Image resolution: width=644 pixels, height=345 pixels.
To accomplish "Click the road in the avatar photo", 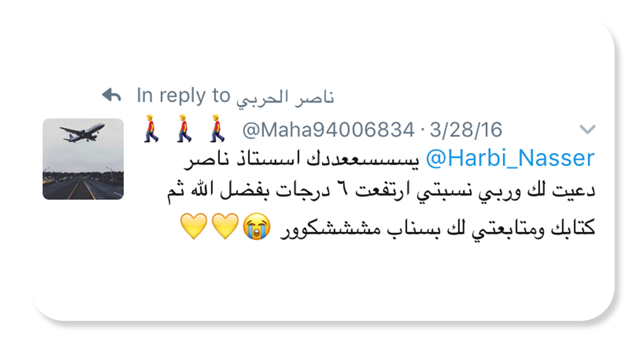I will [x=83, y=189].
